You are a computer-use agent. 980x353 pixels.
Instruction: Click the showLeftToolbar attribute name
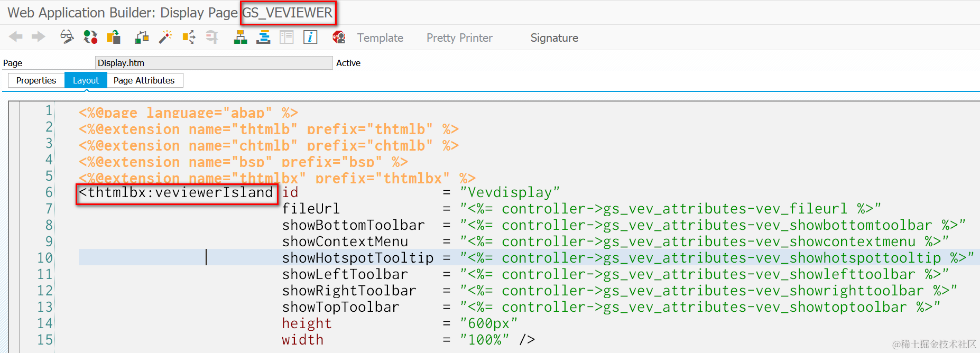tap(345, 274)
